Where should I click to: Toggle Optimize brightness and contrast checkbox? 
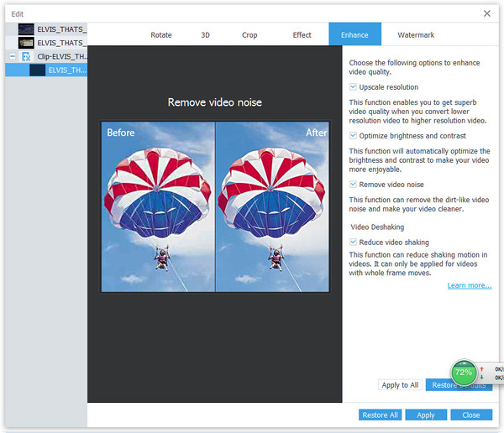tap(354, 135)
